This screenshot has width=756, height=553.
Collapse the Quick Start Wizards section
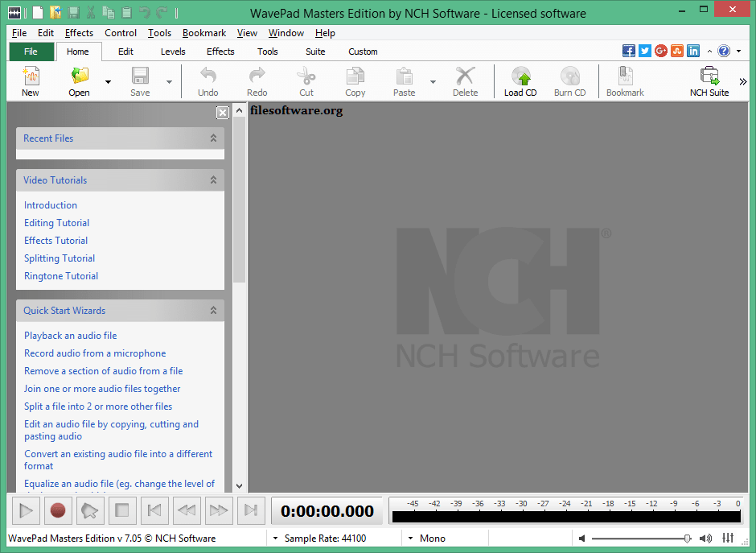[x=213, y=310]
